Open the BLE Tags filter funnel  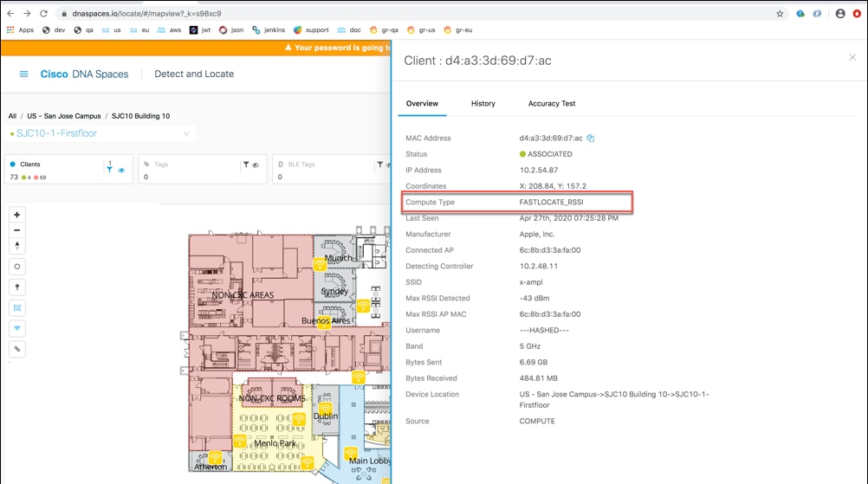coord(379,165)
